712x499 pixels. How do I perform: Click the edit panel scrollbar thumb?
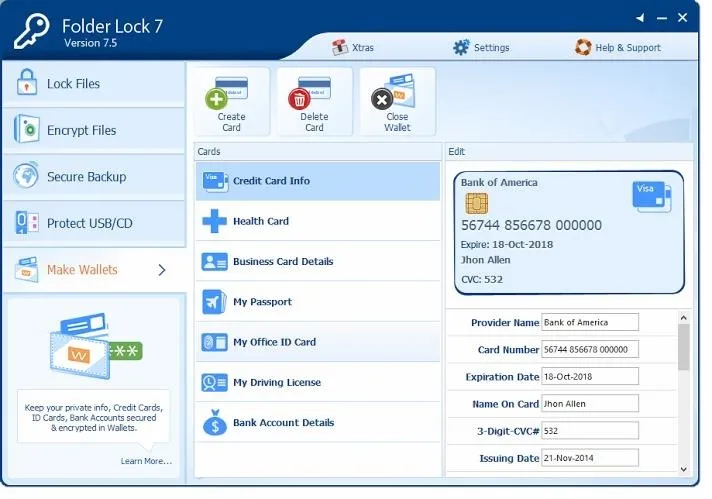pos(683,347)
